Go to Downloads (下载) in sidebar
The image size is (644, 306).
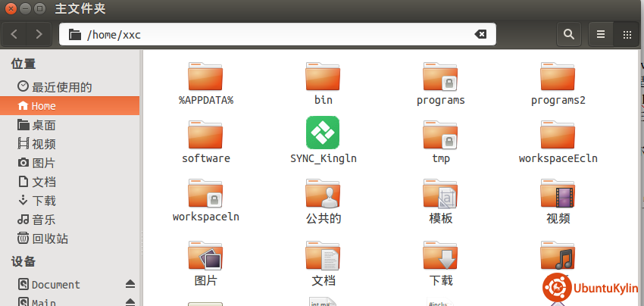click(43, 201)
